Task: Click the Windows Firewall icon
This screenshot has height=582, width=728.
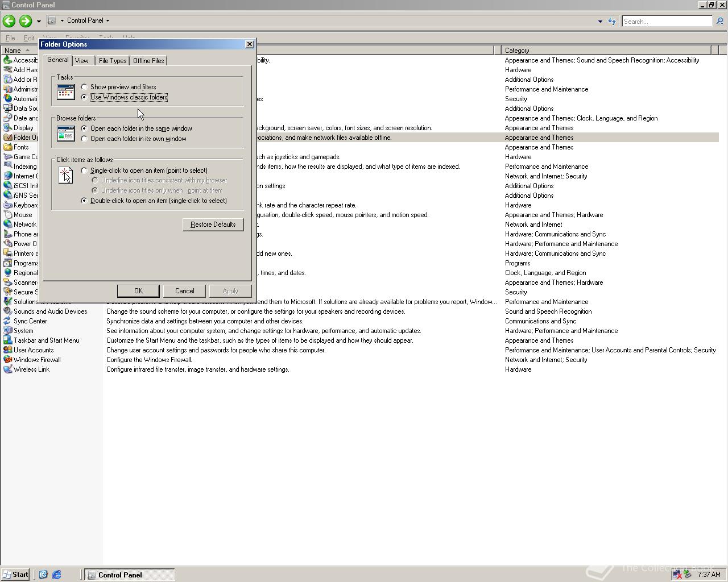Action: click(7, 360)
